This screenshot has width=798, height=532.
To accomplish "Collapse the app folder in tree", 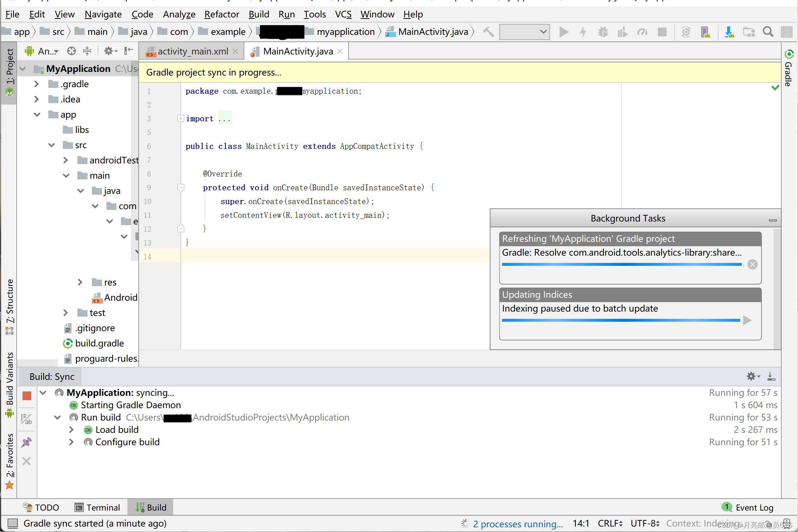I will (x=37, y=114).
